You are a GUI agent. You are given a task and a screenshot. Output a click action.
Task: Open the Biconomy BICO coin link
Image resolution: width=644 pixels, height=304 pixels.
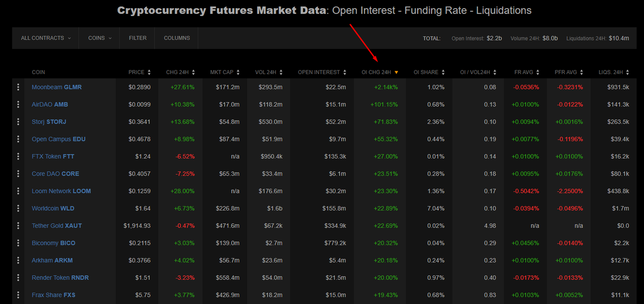click(54, 243)
